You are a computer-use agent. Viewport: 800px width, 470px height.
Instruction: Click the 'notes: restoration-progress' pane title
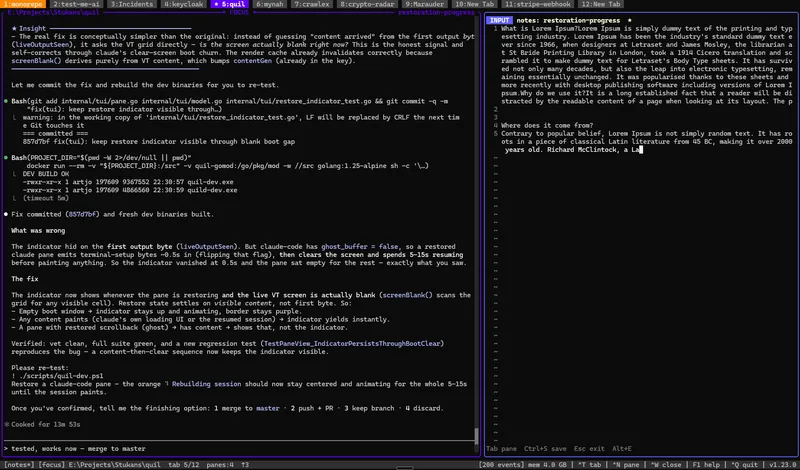click(568, 20)
